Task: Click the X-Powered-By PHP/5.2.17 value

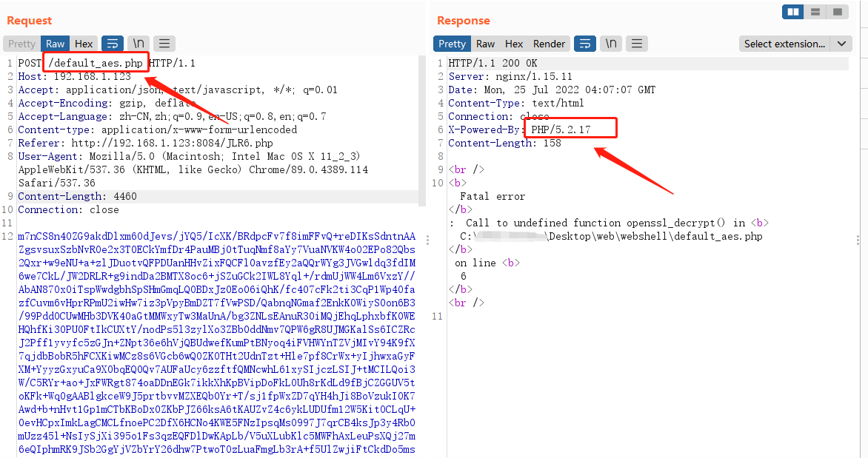Action: [x=561, y=129]
